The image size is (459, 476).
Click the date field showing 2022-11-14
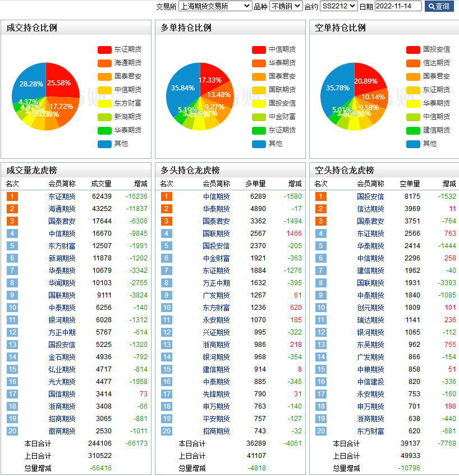[x=398, y=6]
